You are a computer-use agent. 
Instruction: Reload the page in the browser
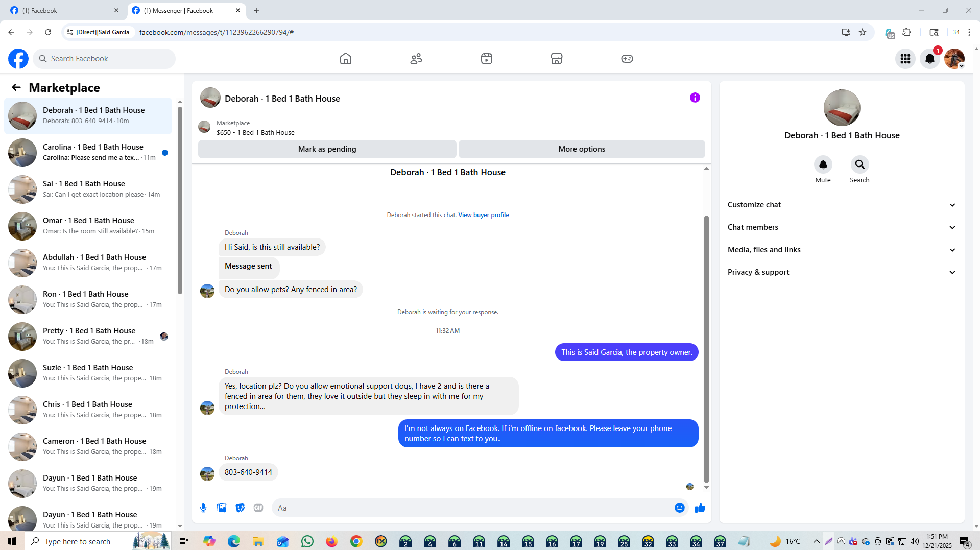[48, 32]
